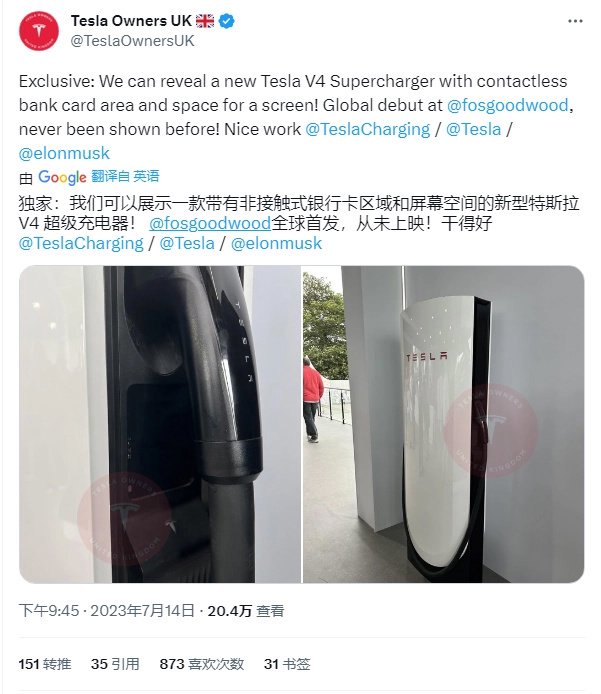Open the @TeslaCharging mention in English text
601x694 pixels.
[x=367, y=129]
